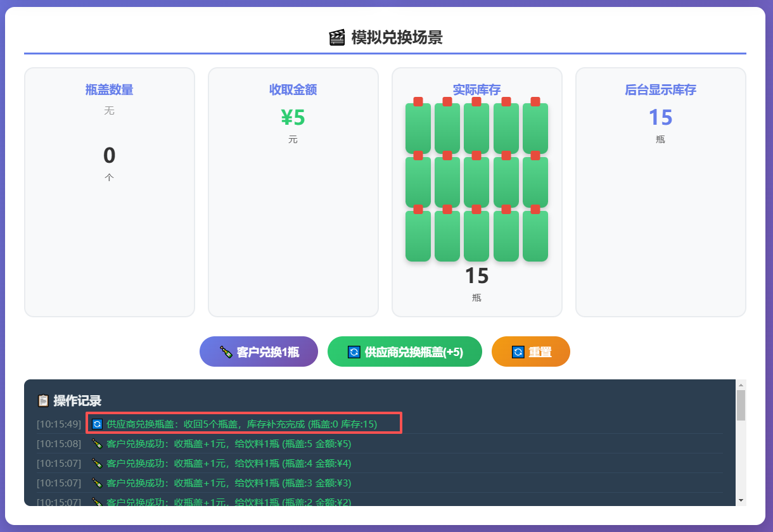Click the clapperboard icon beside 模拟兑换场景
The image size is (773, 532).
point(337,38)
